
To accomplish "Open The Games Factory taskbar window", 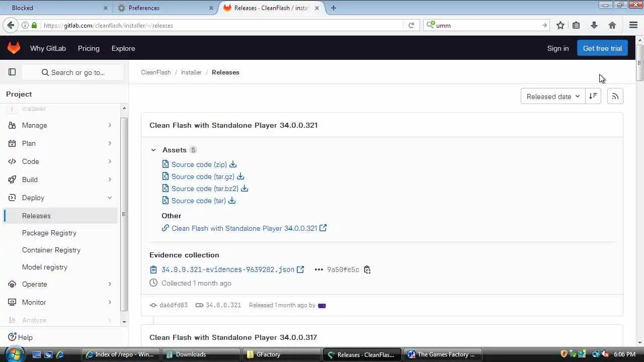I will [x=442, y=354].
